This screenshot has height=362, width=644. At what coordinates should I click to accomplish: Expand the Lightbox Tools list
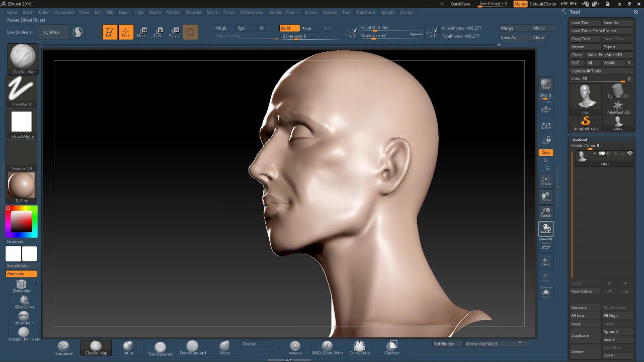(x=586, y=71)
